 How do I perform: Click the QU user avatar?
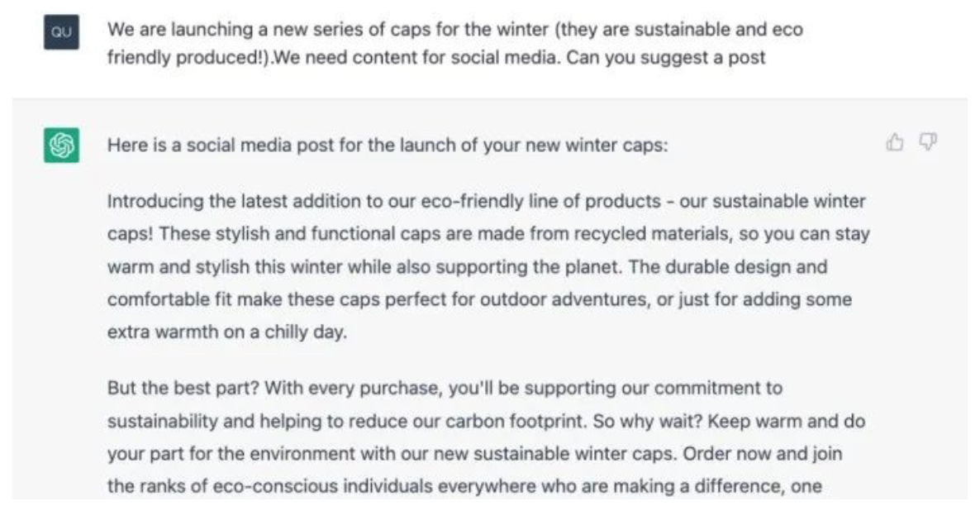[x=61, y=35]
